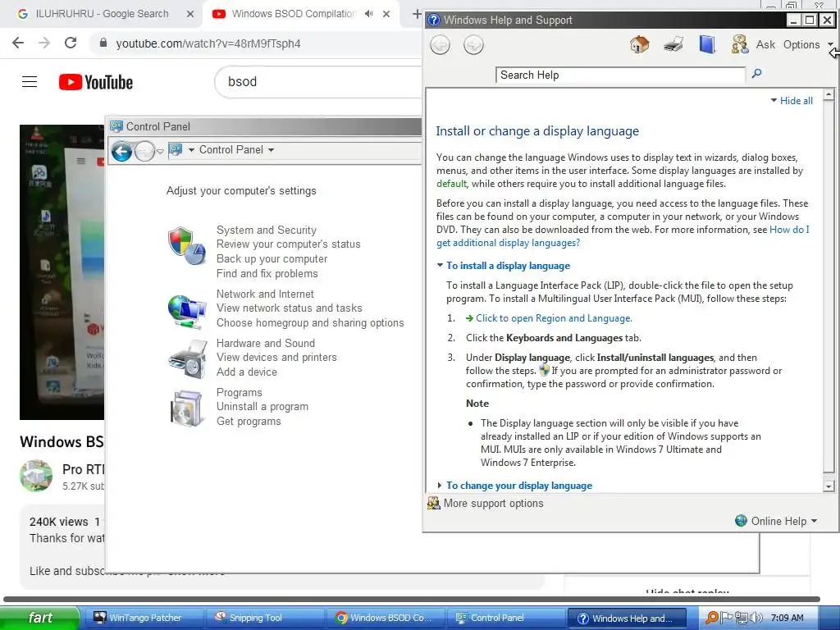The height and width of the screenshot is (630, 840).
Task: Switch to the ILUHRUHRU Google Search tab
Action: pyautogui.click(x=102, y=14)
